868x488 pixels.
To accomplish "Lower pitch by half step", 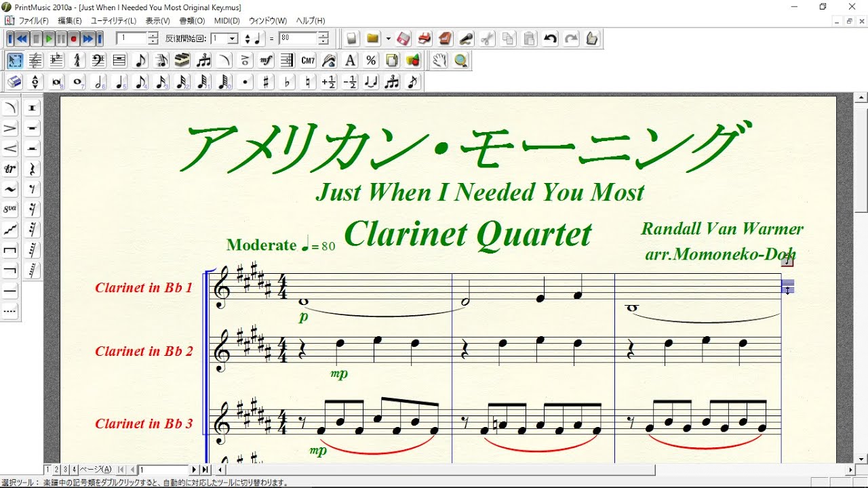I will point(351,82).
